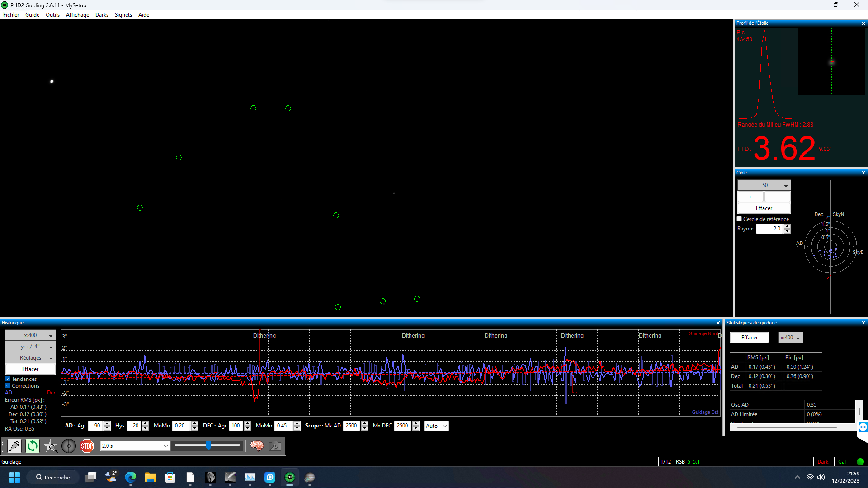
Task: Open the camera connection (USB plug) tool
Action: tap(14, 446)
